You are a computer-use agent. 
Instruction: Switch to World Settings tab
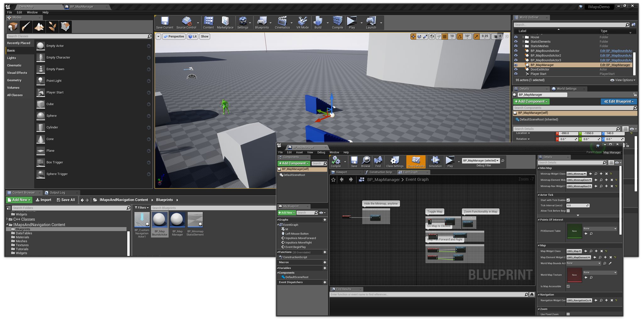click(x=566, y=89)
